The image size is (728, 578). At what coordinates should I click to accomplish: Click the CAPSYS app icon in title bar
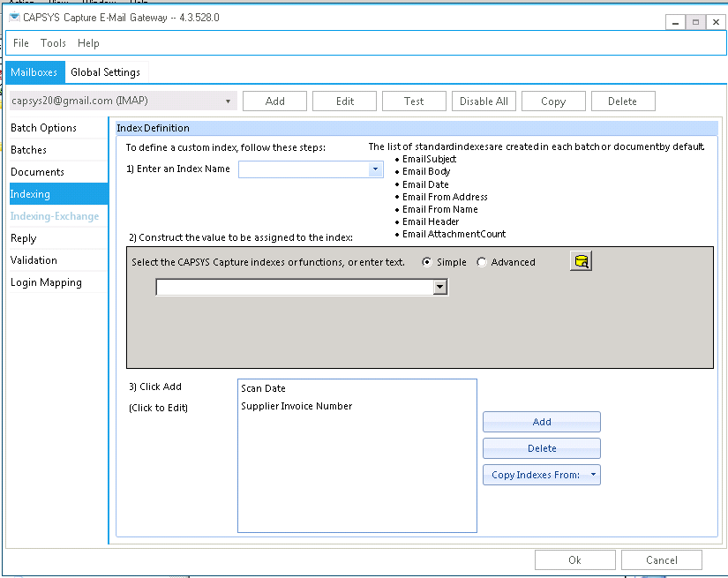pyautogui.click(x=14, y=18)
